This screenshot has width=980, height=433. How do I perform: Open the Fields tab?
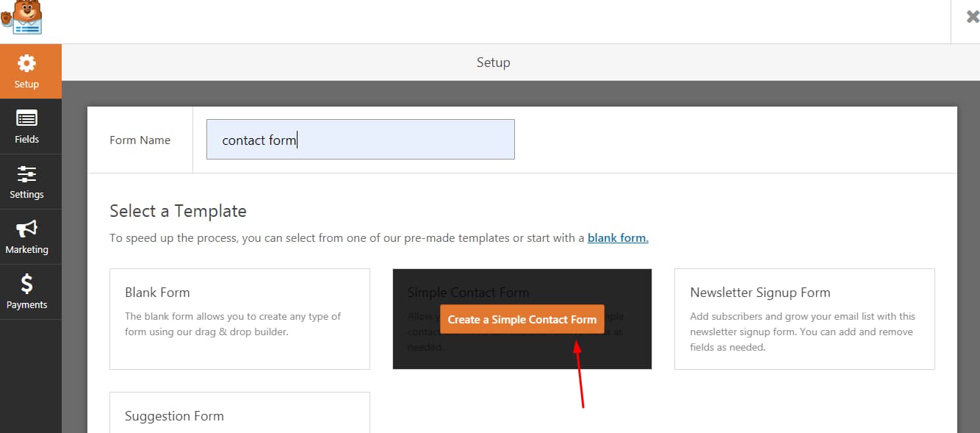click(x=30, y=126)
